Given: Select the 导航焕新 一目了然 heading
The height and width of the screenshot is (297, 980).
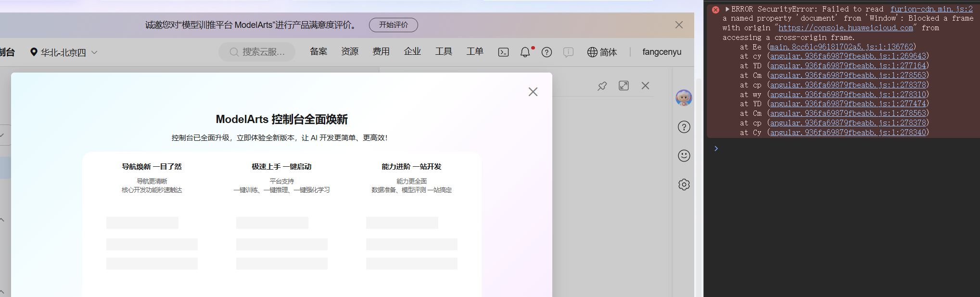Looking at the screenshot, I should coord(152,167).
